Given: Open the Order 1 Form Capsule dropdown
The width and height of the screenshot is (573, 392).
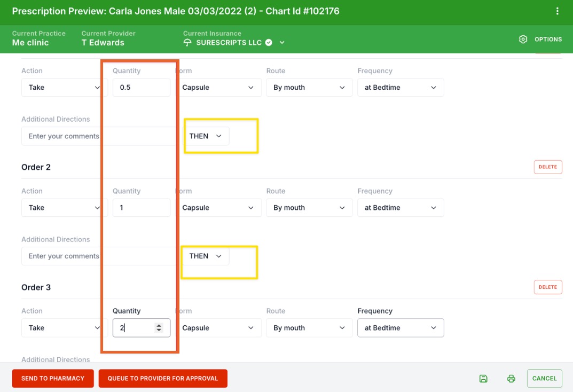Looking at the screenshot, I should pyautogui.click(x=218, y=87).
